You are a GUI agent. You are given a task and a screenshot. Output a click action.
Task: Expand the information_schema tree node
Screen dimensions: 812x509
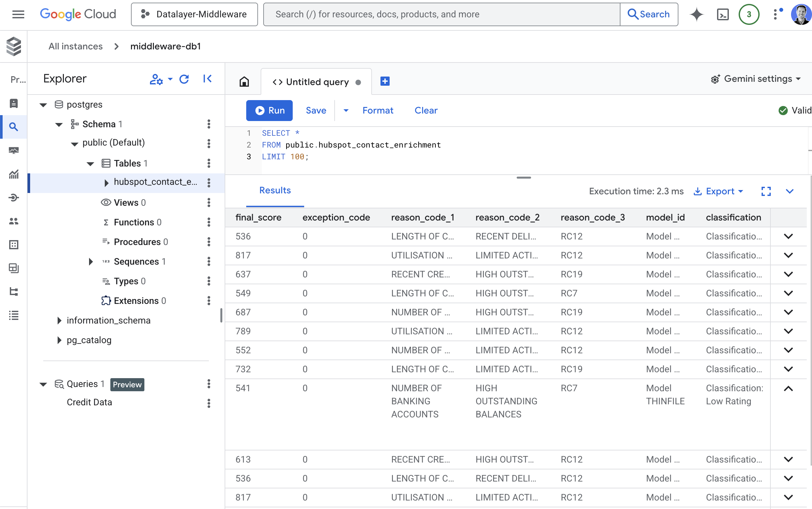click(x=59, y=321)
